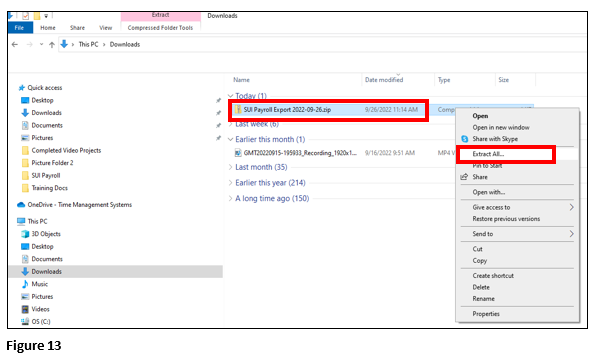Click Downloads in address breadcrumb
596x362 pixels.
tap(125, 44)
